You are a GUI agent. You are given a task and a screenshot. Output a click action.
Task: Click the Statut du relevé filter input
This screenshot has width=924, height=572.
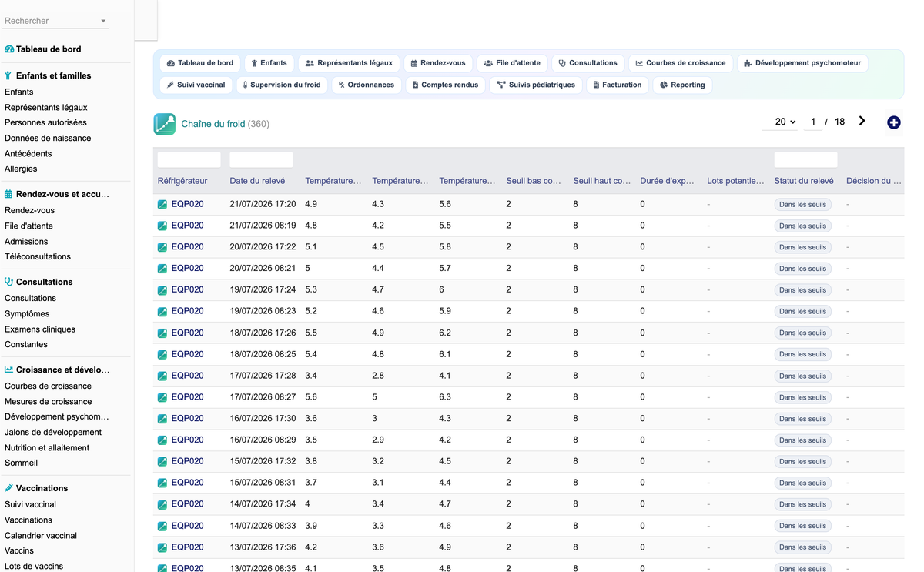[x=805, y=159]
